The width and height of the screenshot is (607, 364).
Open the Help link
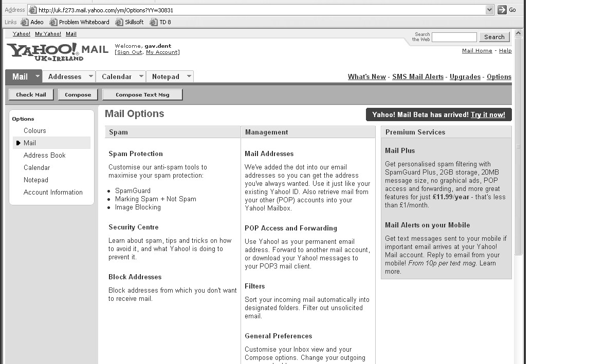505,51
